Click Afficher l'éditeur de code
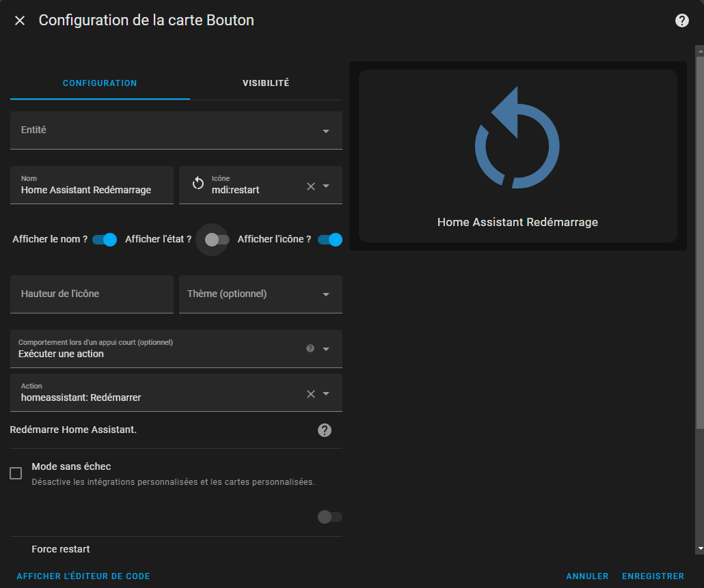Image resolution: width=704 pixels, height=588 pixels. pos(83,576)
